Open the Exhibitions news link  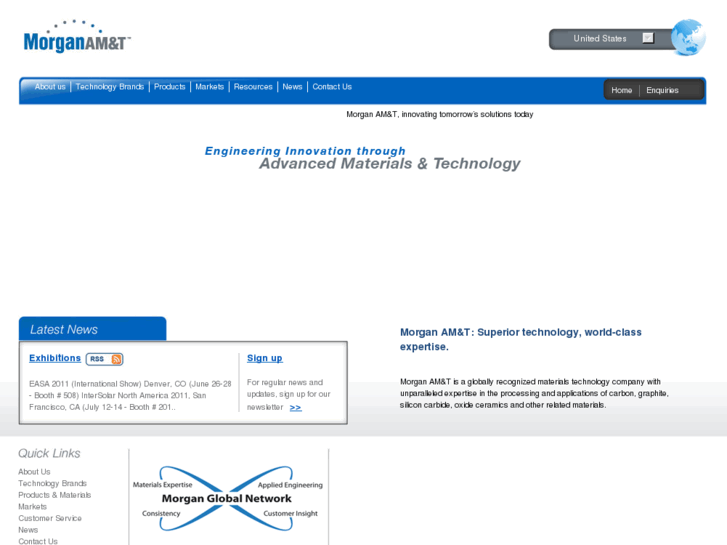55,358
